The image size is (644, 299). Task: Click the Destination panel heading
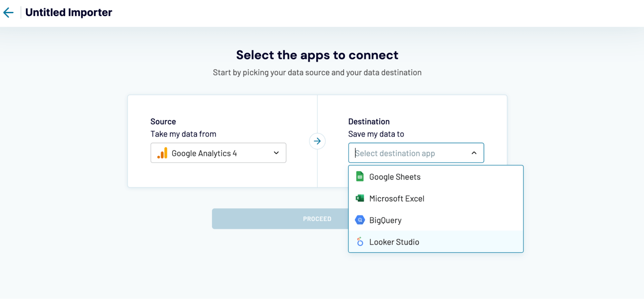(369, 121)
